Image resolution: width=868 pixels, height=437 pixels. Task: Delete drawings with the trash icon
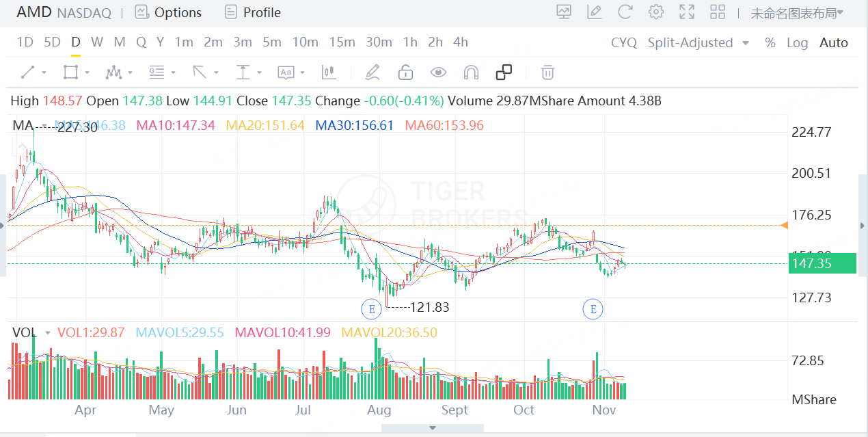click(x=547, y=72)
